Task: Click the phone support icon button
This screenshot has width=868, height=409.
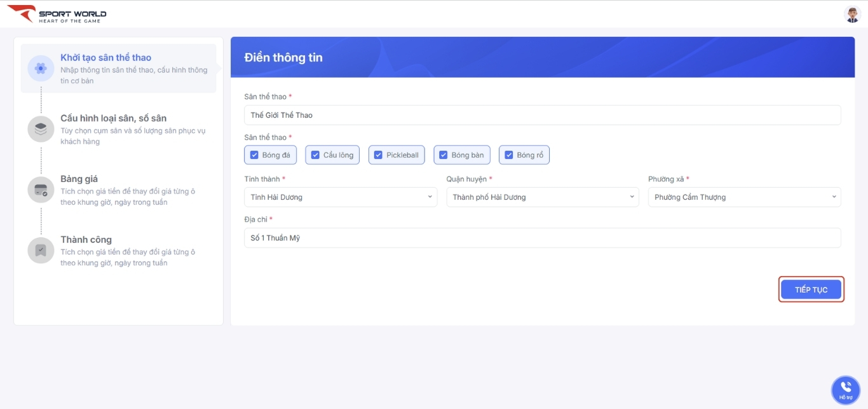Action: point(845,389)
